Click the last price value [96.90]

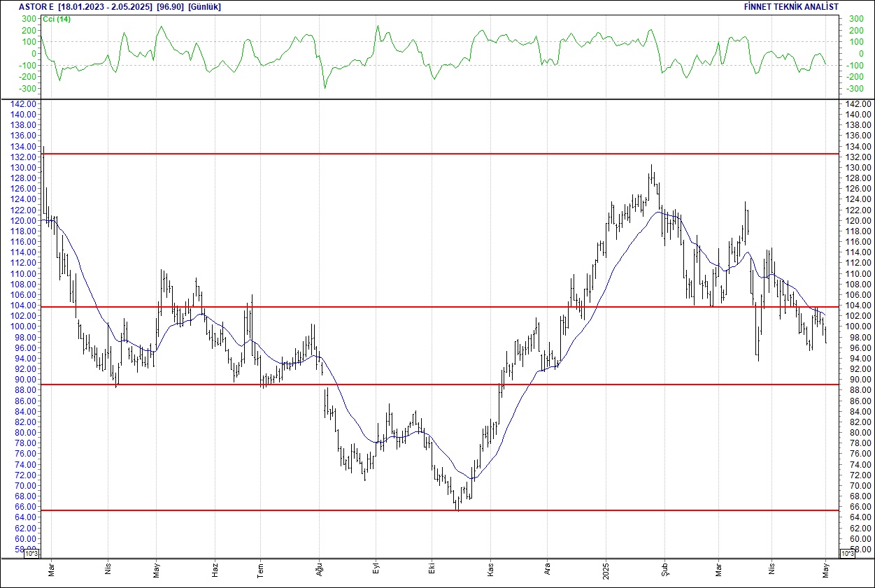point(170,6)
